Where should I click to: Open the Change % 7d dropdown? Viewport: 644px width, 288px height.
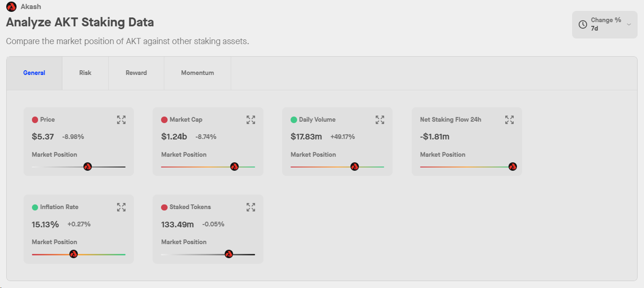(x=605, y=24)
